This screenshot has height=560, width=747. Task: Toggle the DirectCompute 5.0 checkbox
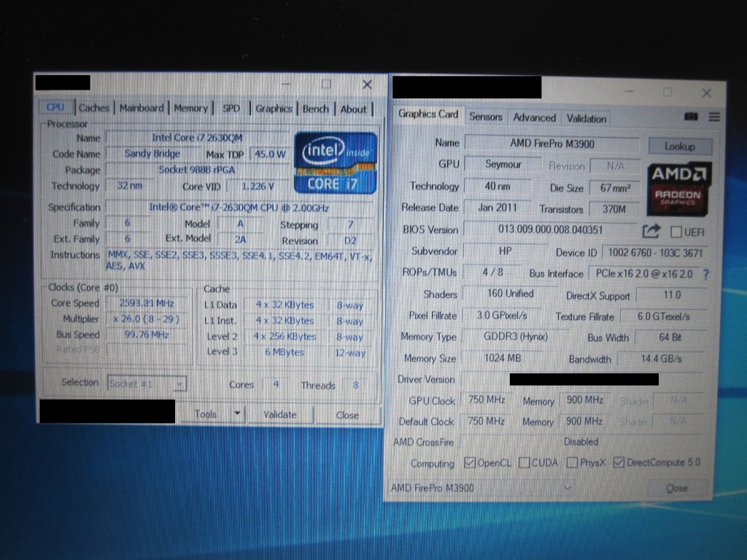[619, 462]
